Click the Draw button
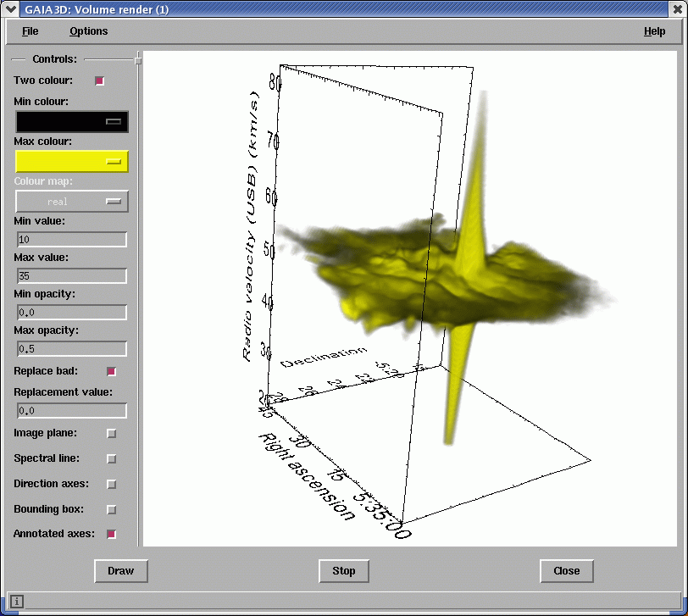688x616 pixels. (121, 571)
